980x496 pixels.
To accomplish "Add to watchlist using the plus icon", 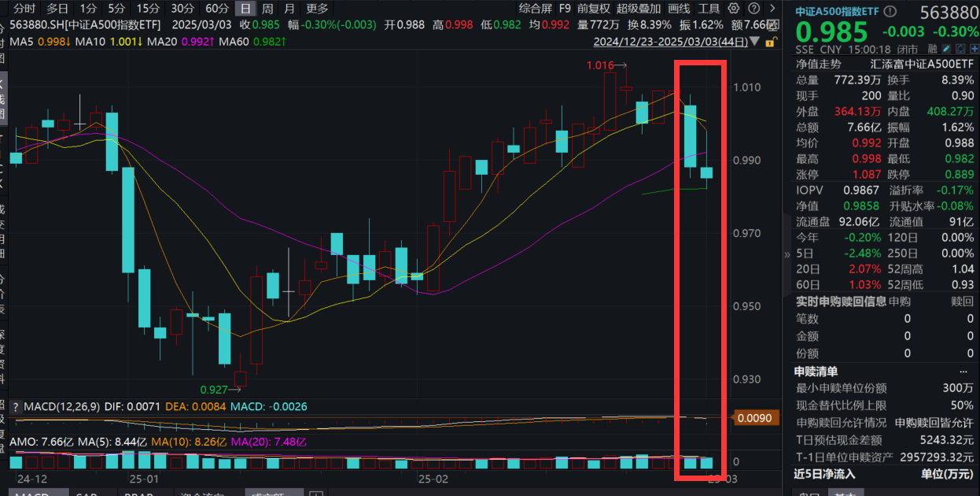I will point(974,47).
